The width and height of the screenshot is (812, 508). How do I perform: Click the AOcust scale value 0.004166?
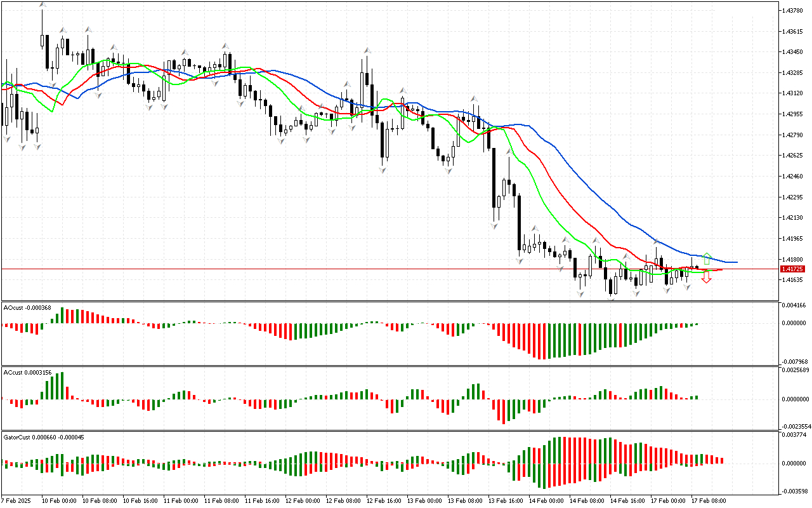(795, 306)
